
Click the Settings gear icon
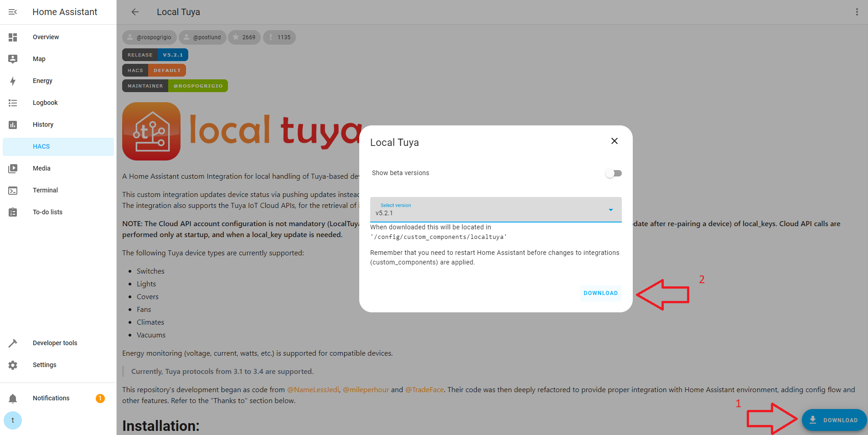[13, 365]
